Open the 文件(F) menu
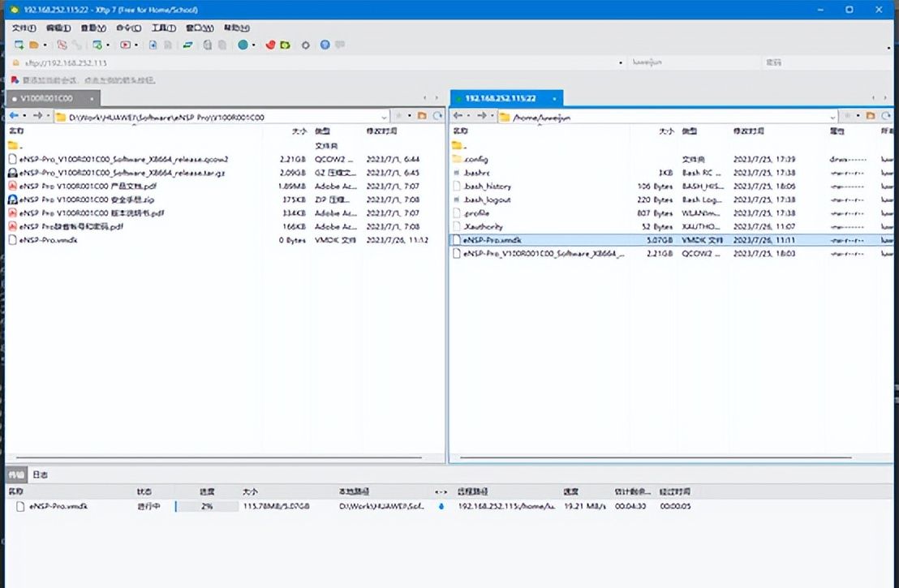This screenshot has height=588, width=899. point(24,28)
